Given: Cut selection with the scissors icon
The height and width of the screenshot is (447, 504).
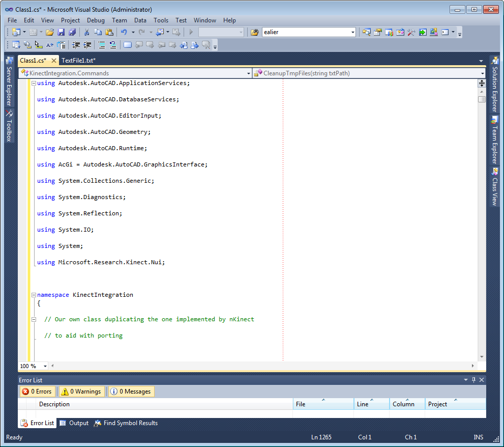Looking at the screenshot, I should [87, 32].
